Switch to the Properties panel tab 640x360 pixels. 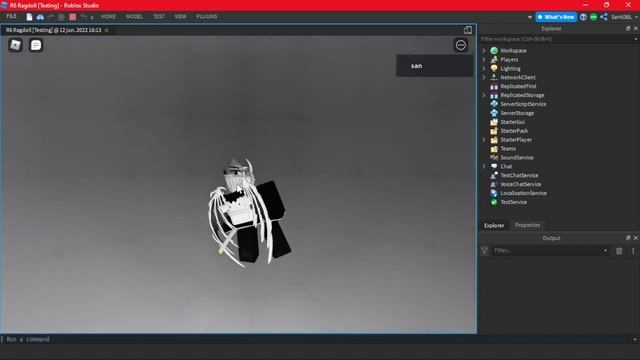pyautogui.click(x=527, y=225)
